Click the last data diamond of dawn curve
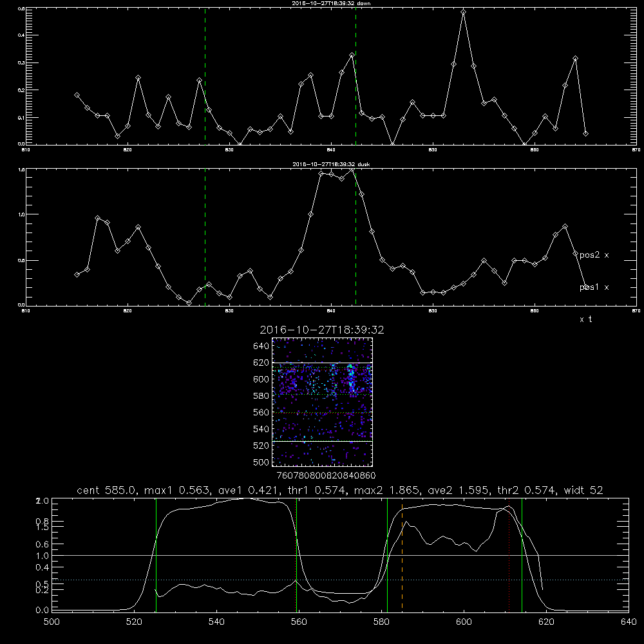Screen dimensions: 644x644 pos(585,133)
